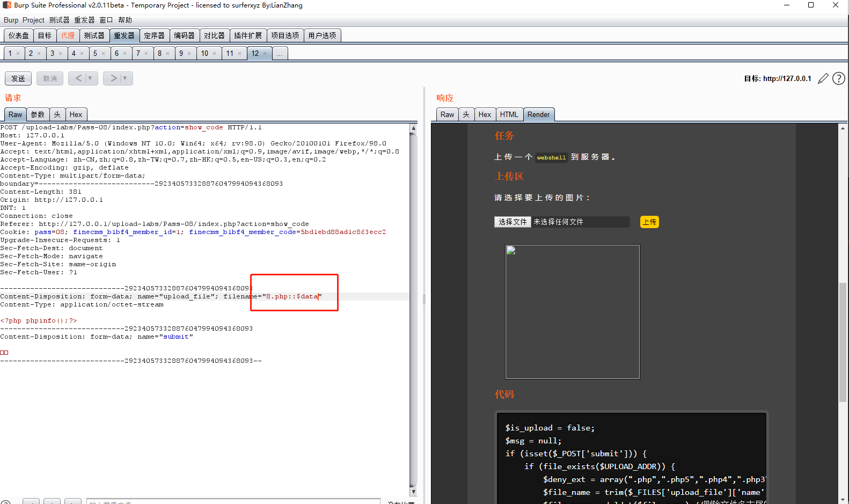
Task: Click the yellow 上传 button
Action: tap(649, 222)
